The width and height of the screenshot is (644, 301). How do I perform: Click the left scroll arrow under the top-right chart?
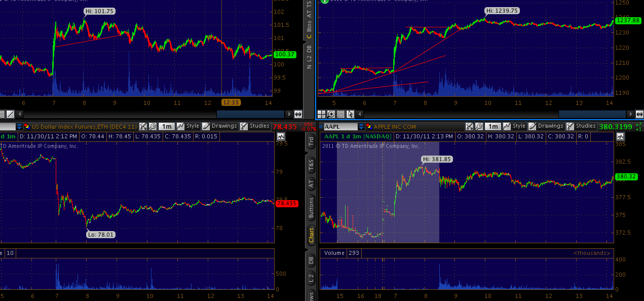click(x=359, y=115)
